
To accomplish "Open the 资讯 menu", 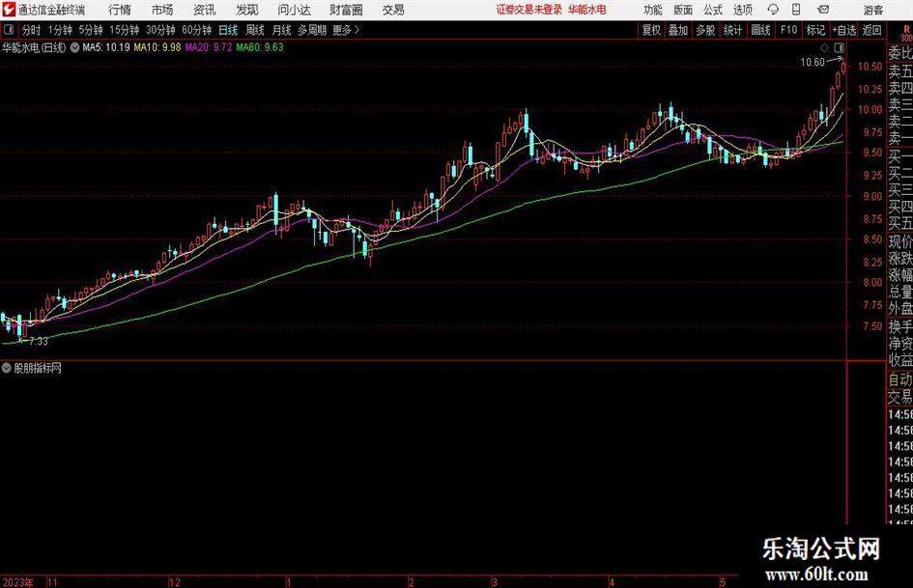I will [205, 10].
